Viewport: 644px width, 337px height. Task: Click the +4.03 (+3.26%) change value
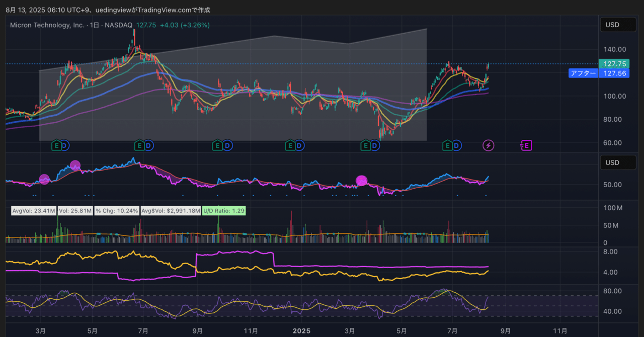coord(185,25)
